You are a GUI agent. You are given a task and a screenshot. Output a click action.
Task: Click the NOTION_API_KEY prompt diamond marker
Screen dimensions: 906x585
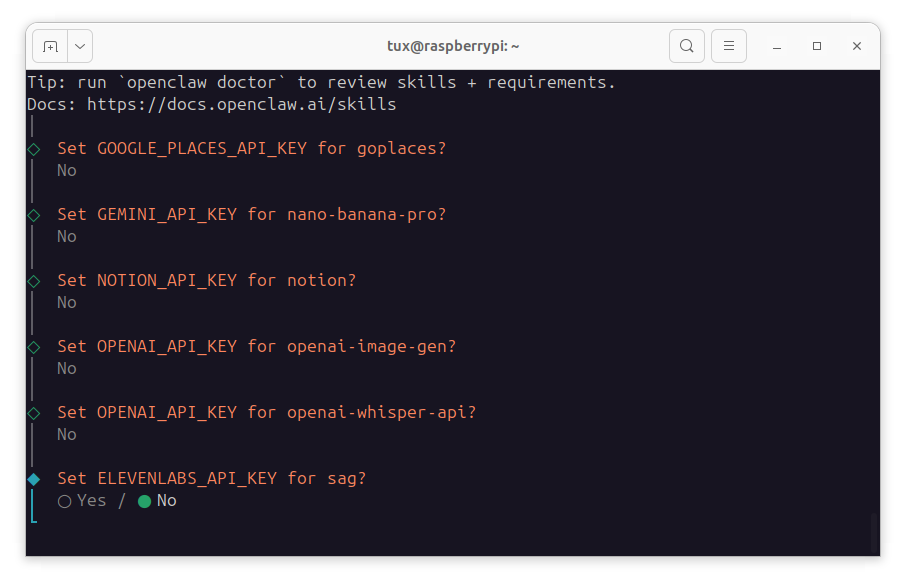[x=34, y=281]
